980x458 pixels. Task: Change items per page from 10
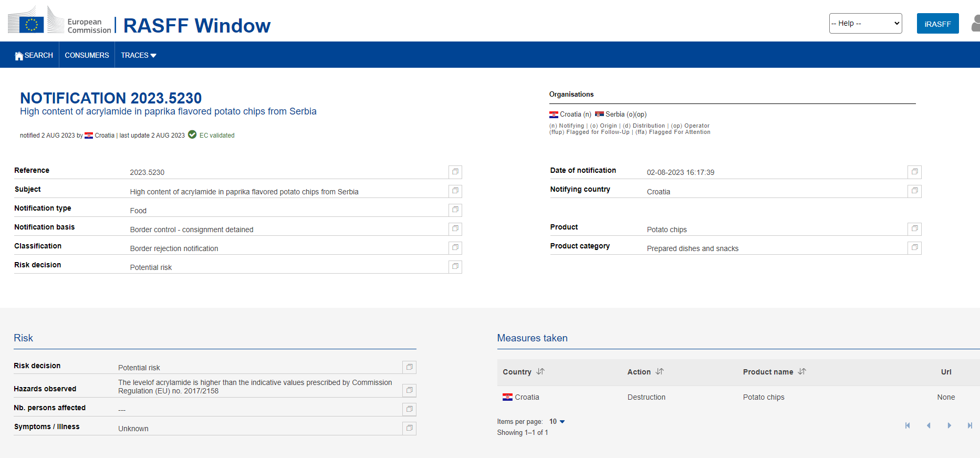(x=557, y=421)
